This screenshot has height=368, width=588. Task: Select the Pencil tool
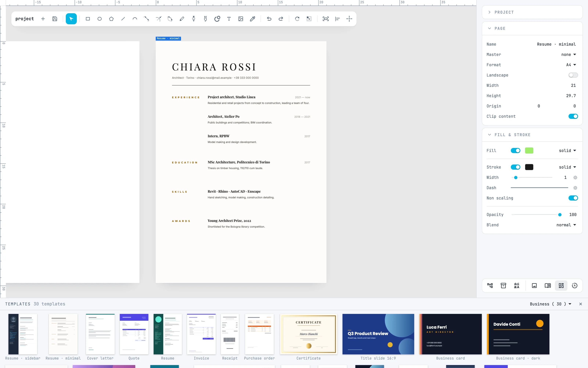pyautogui.click(x=182, y=19)
